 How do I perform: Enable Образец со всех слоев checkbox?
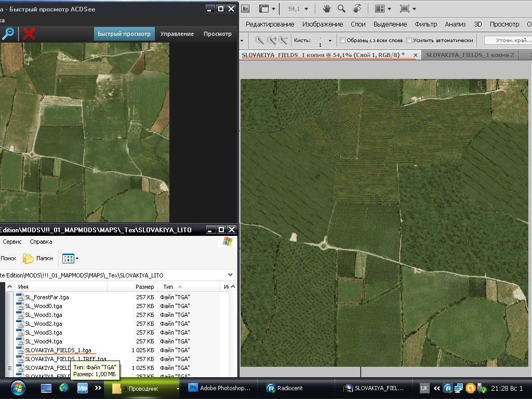click(x=342, y=41)
